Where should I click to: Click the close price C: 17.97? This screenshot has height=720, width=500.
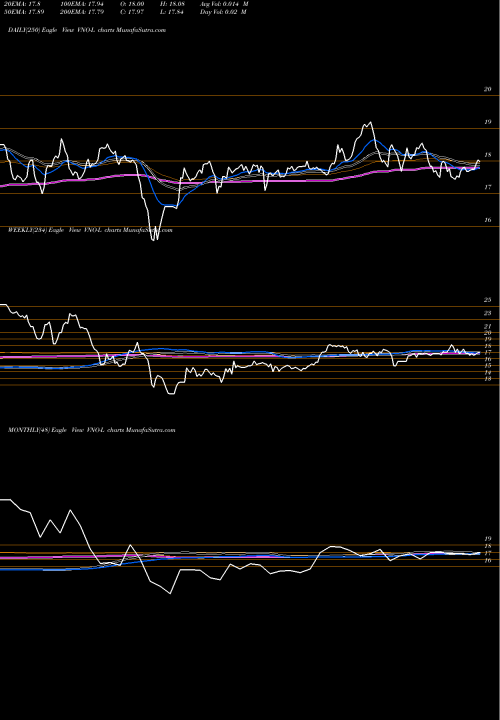click(x=132, y=12)
